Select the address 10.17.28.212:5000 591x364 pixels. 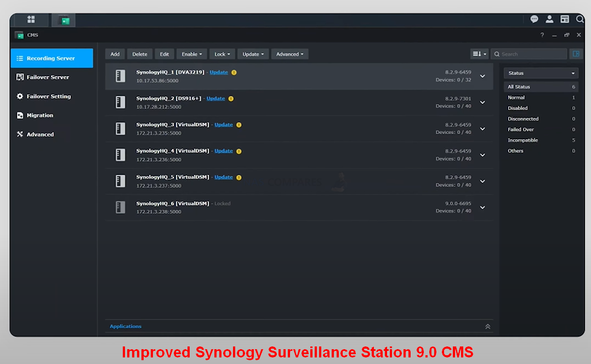click(158, 107)
